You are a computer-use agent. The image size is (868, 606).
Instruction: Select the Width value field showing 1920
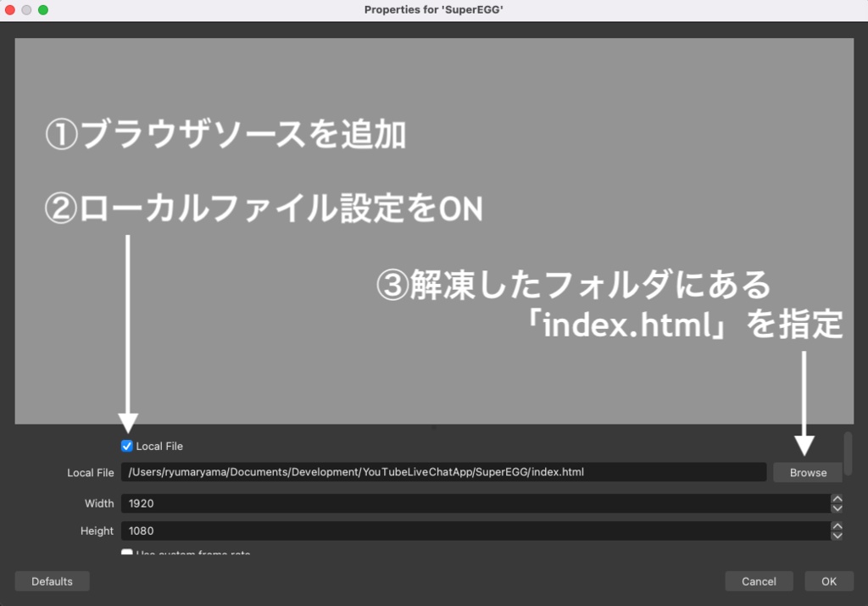click(x=424, y=503)
